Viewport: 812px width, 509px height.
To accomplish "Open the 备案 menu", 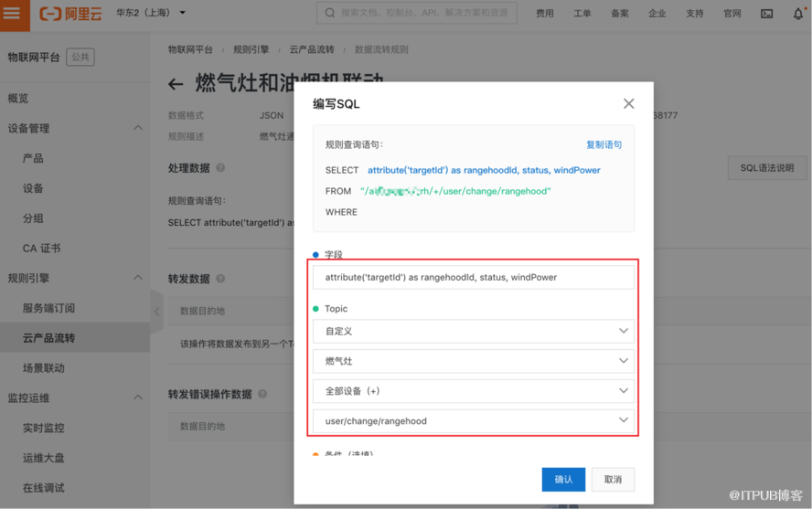I will coord(619,14).
